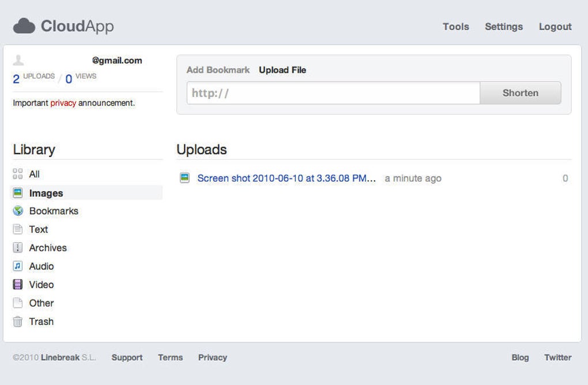The width and height of the screenshot is (588, 385).
Task: Click the Audio music note icon
Action: pyautogui.click(x=18, y=266)
